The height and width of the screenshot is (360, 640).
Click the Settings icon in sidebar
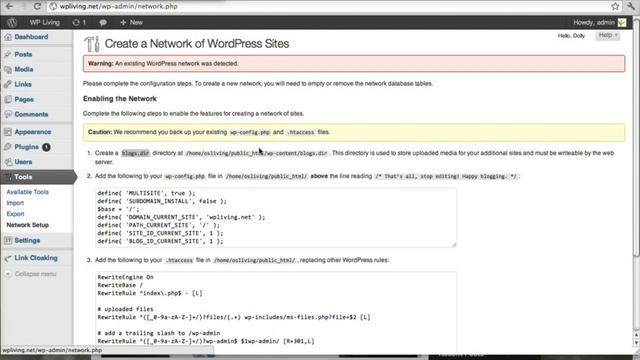pyautogui.click(x=8, y=240)
